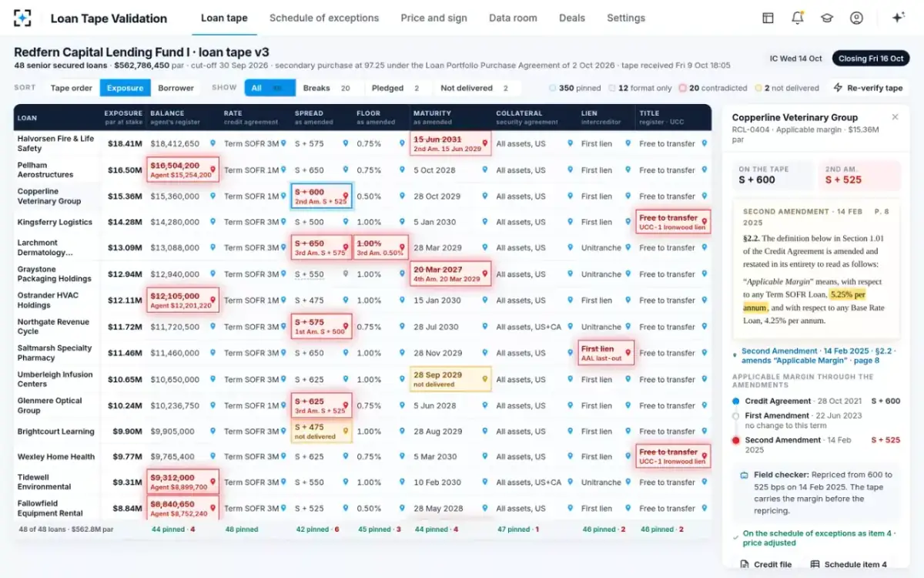Click the red pin in Saltmarsh lien cell

pos(628,353)
